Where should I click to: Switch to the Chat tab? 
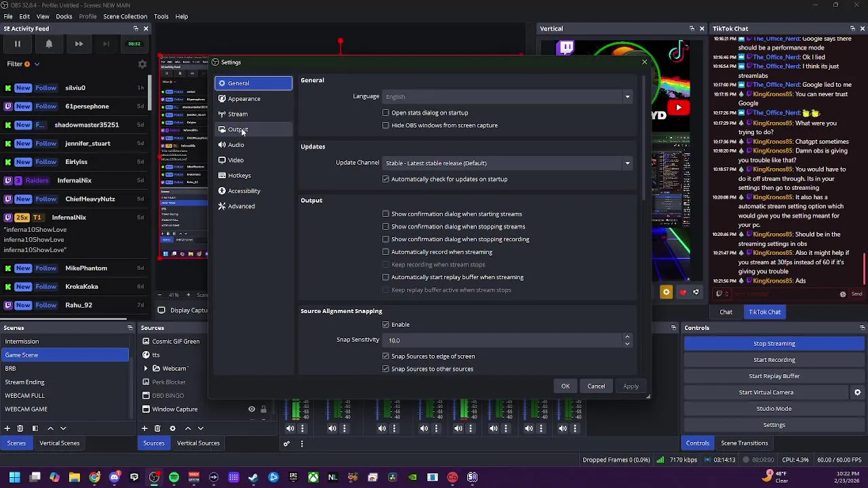[726, 312]
